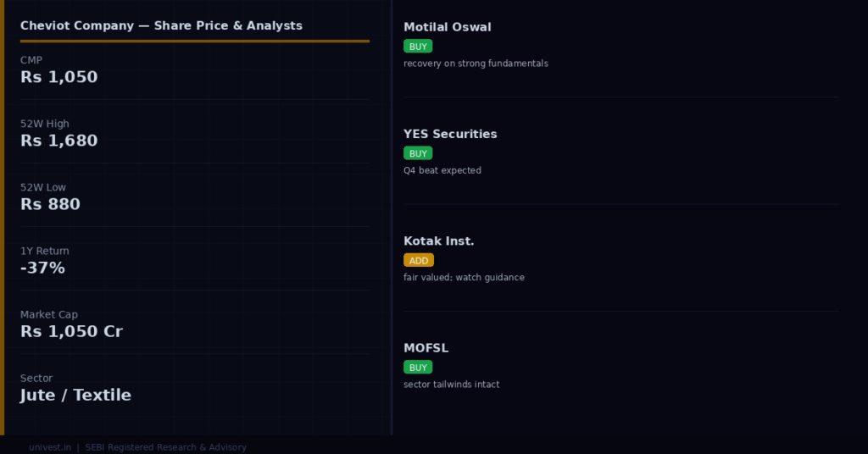Select the Sector label
The width and height of the screenshot is (868, 454).
click(x=36, y=378)
